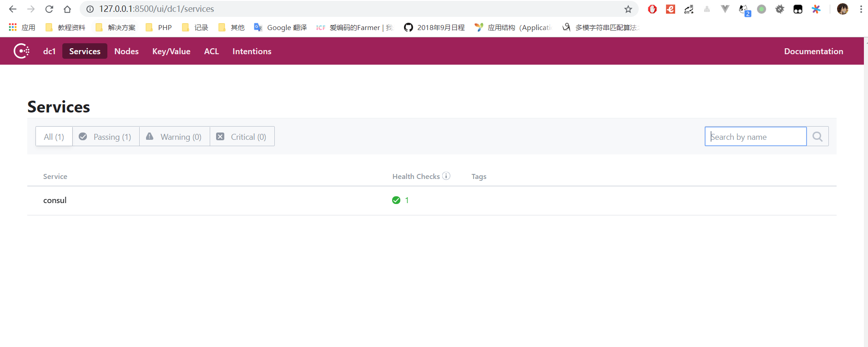
Task: Reload the page
Action: coord(49,9)
